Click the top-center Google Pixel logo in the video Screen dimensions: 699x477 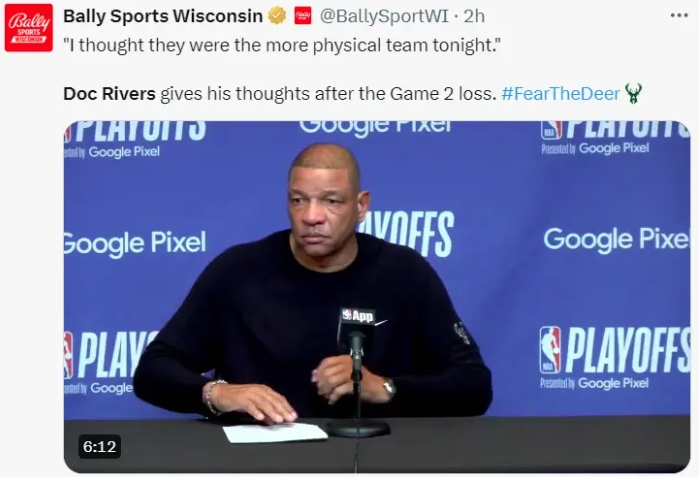click(x=375, y=127)
